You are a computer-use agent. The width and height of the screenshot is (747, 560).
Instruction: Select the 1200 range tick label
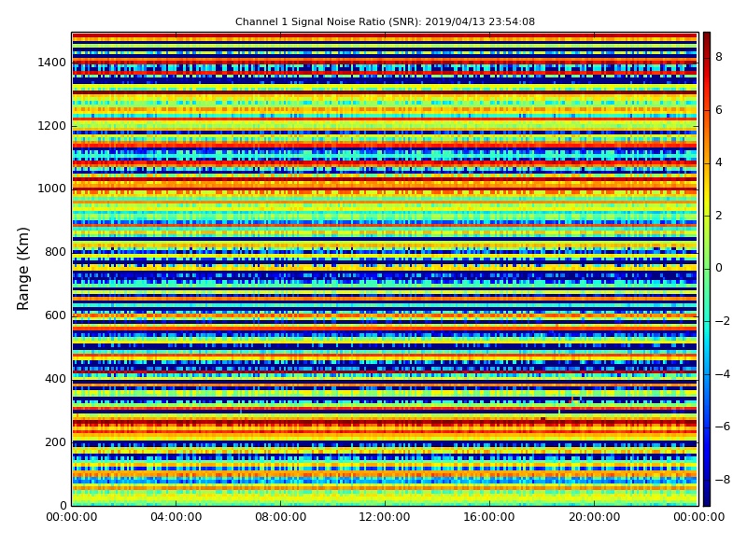[51, 126]
